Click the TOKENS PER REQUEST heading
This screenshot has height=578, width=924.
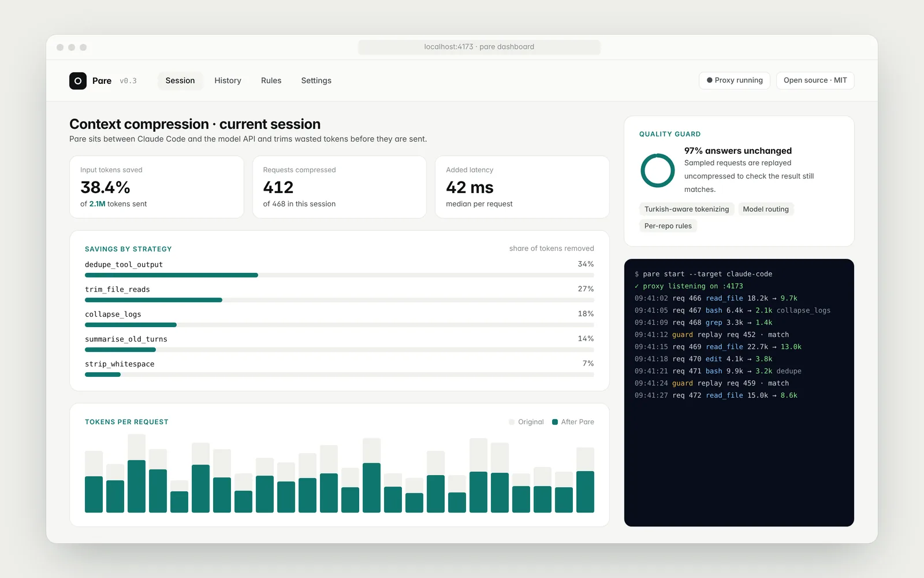[126, 422]
